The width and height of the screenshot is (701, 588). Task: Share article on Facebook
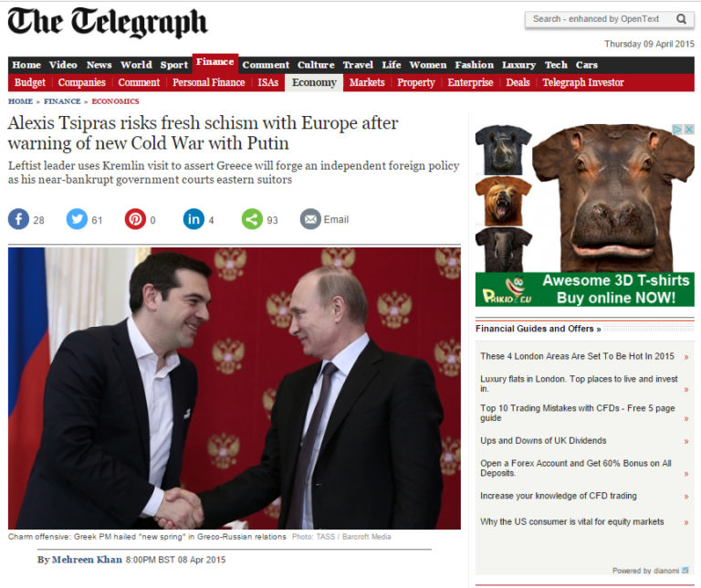(18, 219)
